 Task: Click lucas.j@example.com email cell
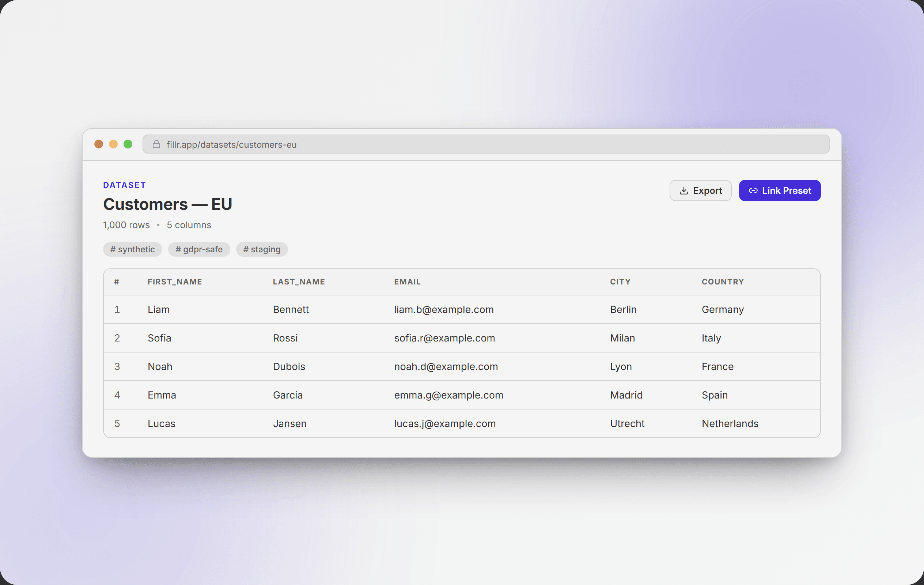(x=445, y=423)
